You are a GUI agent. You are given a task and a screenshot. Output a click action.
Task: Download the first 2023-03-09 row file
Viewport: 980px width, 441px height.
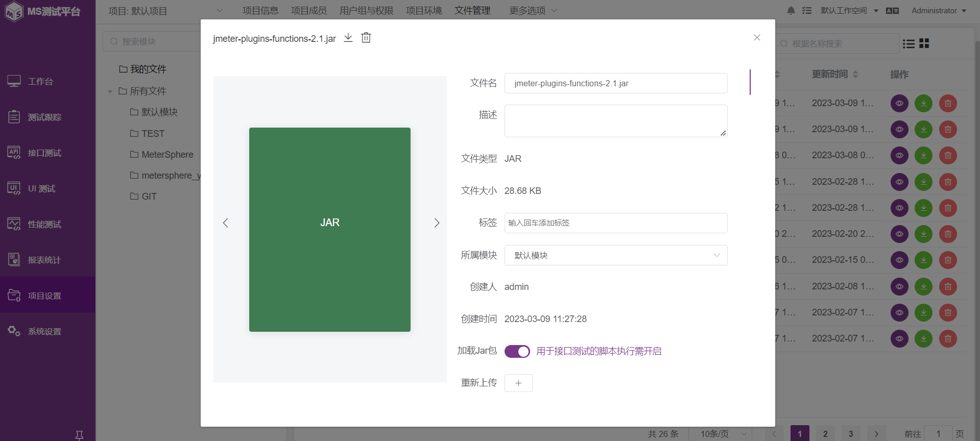(x=923, y=104)
